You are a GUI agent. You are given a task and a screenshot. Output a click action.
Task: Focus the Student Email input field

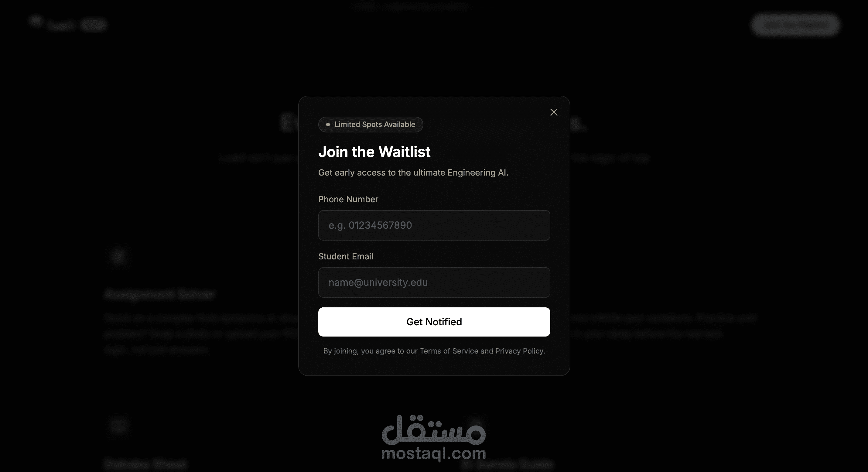(434, 282)
